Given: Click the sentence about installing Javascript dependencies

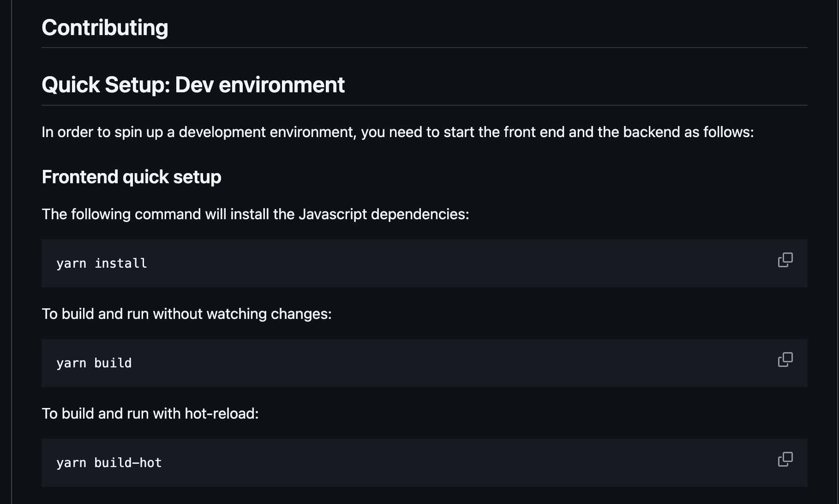Looking at the screenshot, I should [255, 214].
